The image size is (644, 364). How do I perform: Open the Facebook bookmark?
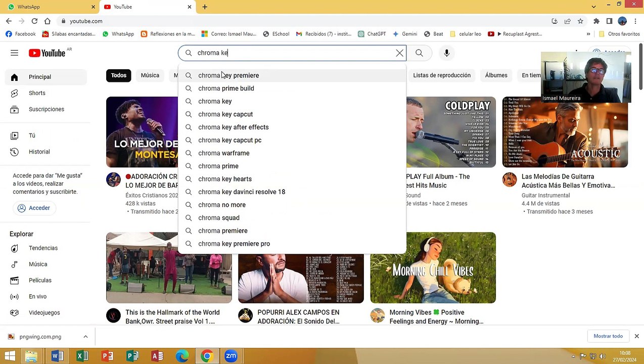point(20,34)
